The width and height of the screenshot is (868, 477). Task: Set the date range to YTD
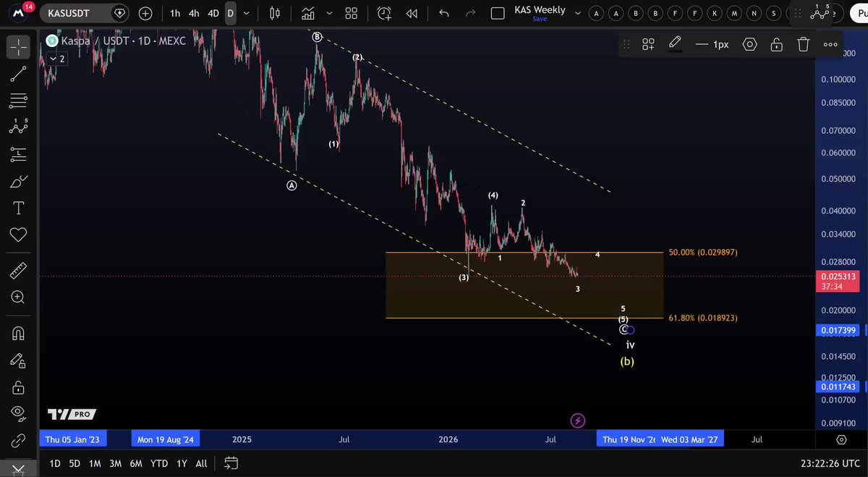159,463
